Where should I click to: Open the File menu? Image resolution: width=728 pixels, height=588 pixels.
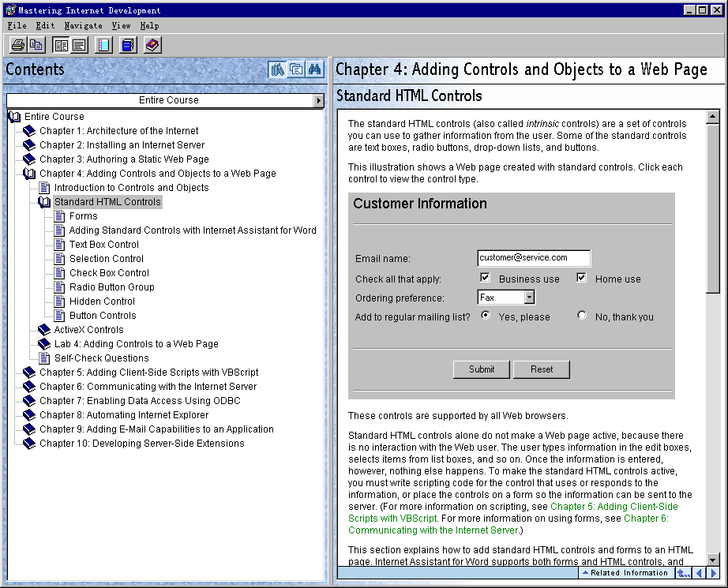coord(17,25)
